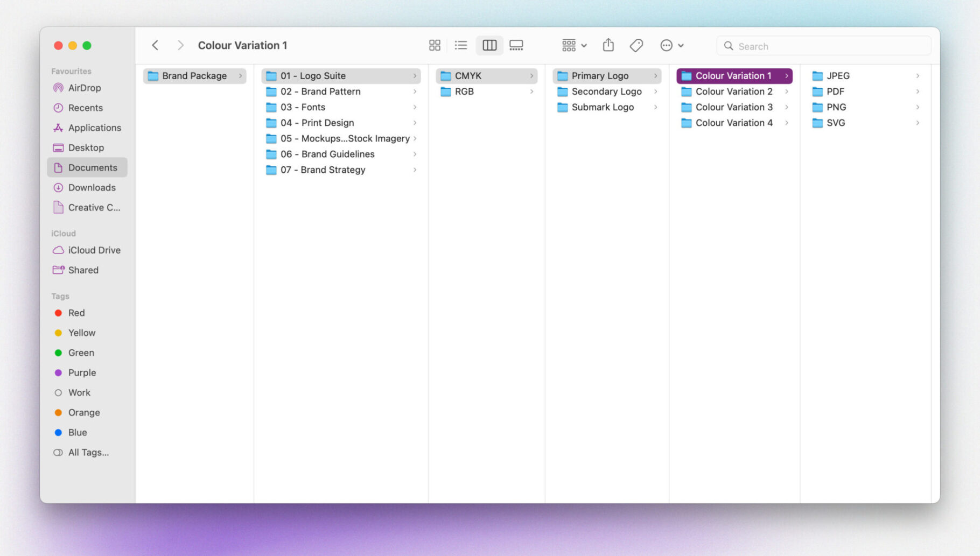Screen dimensions: 980x556
Task: Open the PNG folder
Action: point(866,107)
